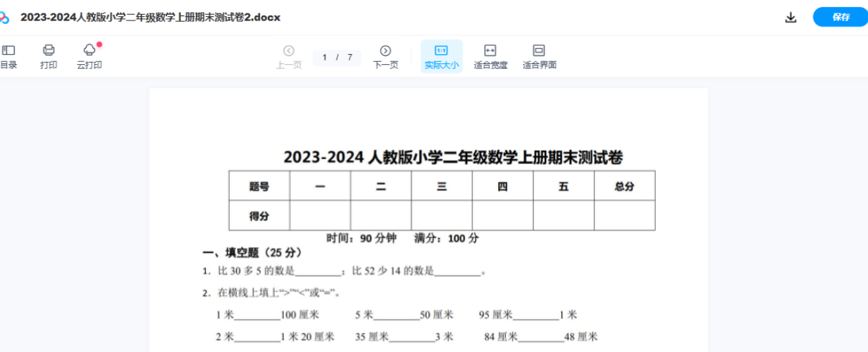The image size is (868, 352).
Task: Open the 目录 table of contents panel
Action: click(8, 57)
